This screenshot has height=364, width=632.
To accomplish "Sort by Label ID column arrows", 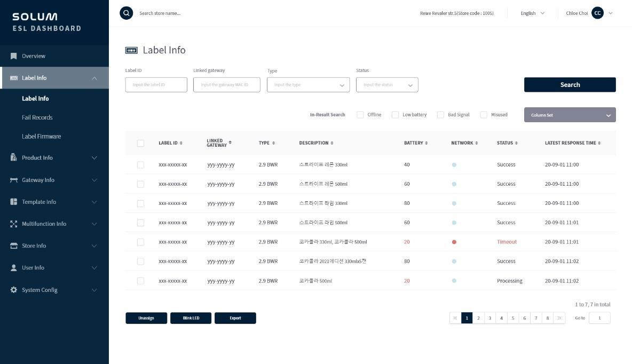I will pyautogui.click(x=181, y=143).
